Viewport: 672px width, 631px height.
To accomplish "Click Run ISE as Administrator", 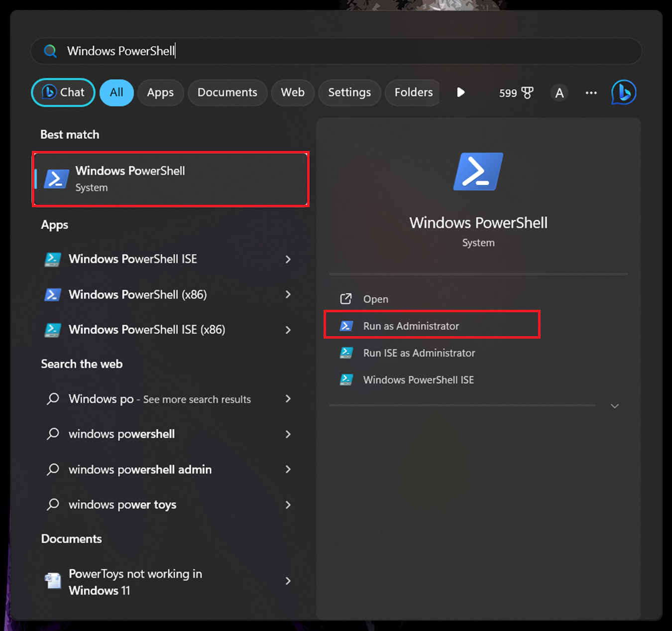I will pos(419,353).
